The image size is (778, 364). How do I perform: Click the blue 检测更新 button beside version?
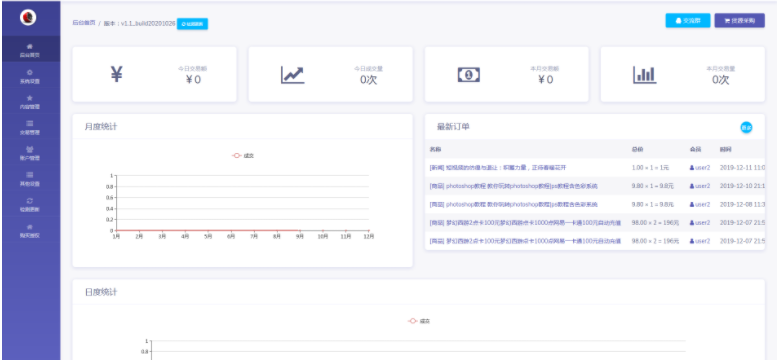point(193,24)
